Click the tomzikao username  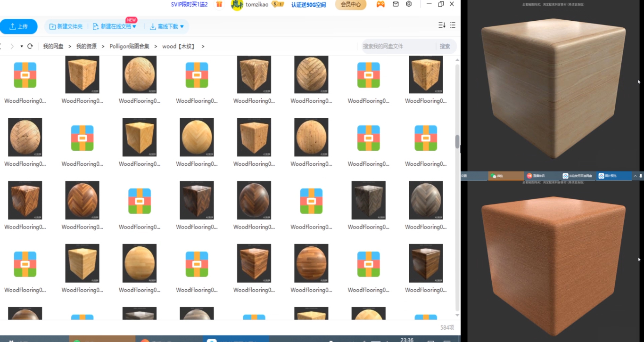click(x=257, y=5)
